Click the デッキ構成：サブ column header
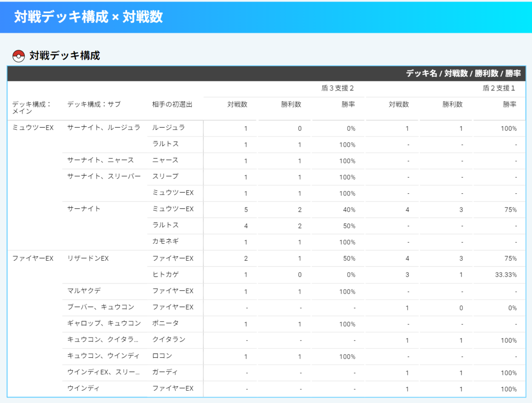The width and height of the screenshot is (532, 403). 94,105
